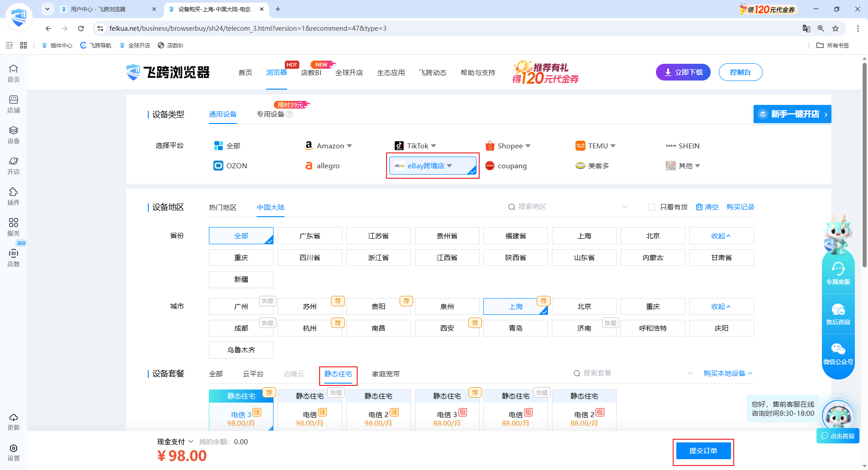The height and width of the screenshot is (470, 868).
Task: Click the translate page icon in address bar
Action: pos(806,28)
